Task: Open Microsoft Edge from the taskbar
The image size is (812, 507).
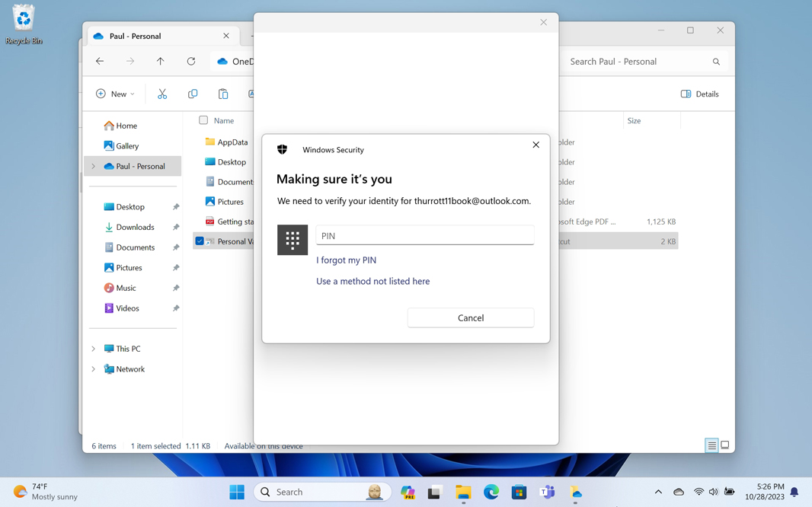Action: [x=491, y=492]
